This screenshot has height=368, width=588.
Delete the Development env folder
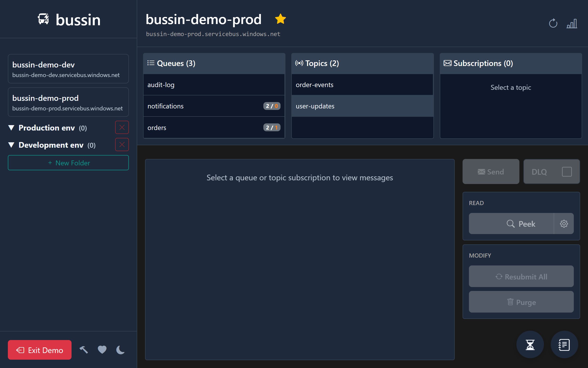(x=122, y=145)
